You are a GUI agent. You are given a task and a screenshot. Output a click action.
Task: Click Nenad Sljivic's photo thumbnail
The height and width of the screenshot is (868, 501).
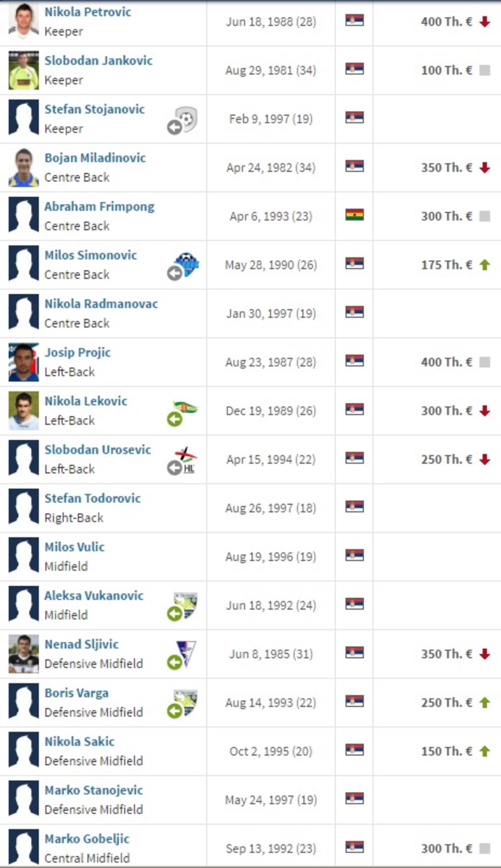click(24, 654)
